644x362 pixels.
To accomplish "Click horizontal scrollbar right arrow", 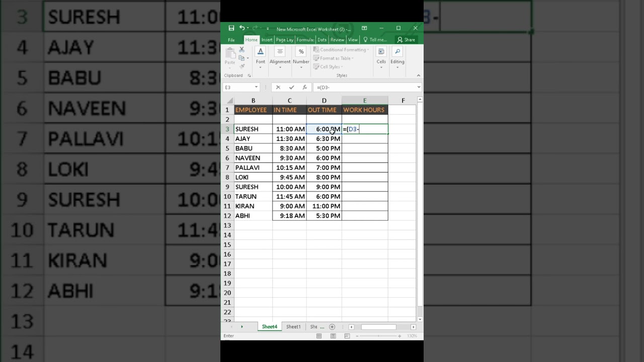I will (413, 327).
